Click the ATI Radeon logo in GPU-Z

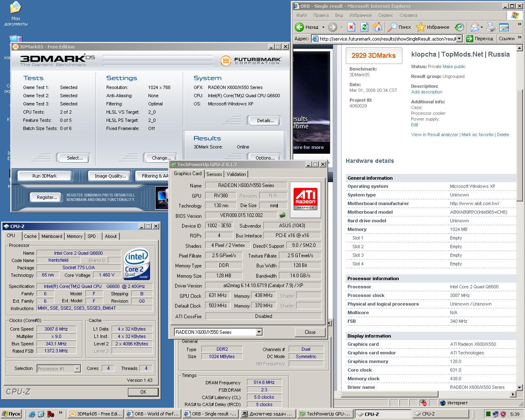[x=306, y=199]
